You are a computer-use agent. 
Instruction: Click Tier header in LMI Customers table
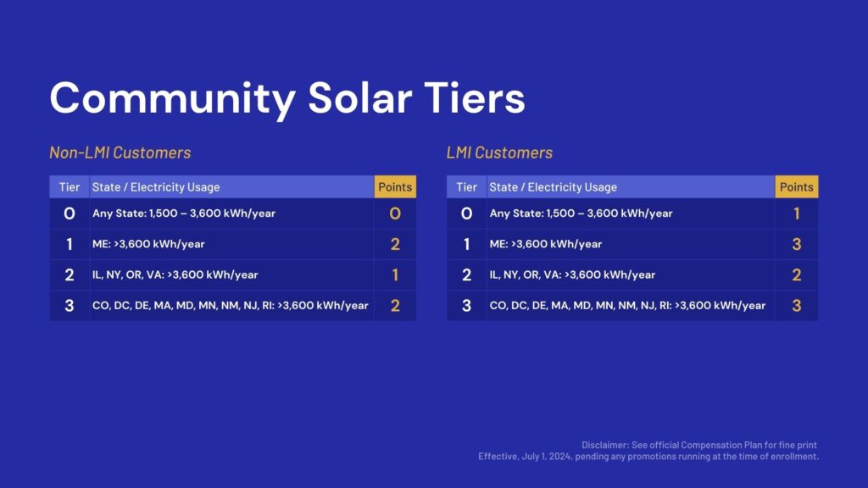tap(467, 187)
